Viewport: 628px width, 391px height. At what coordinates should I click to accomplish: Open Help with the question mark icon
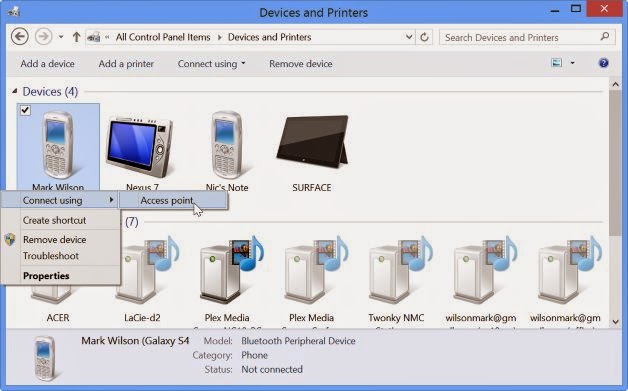604,63
